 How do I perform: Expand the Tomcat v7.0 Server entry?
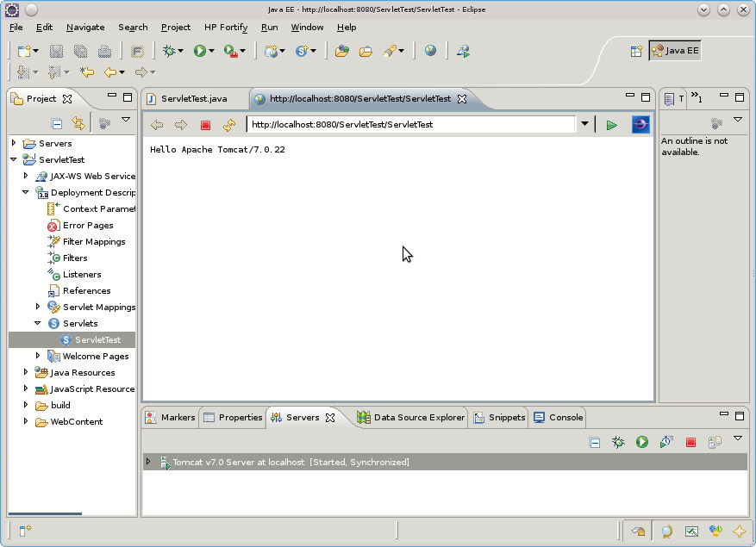point(148,462)
